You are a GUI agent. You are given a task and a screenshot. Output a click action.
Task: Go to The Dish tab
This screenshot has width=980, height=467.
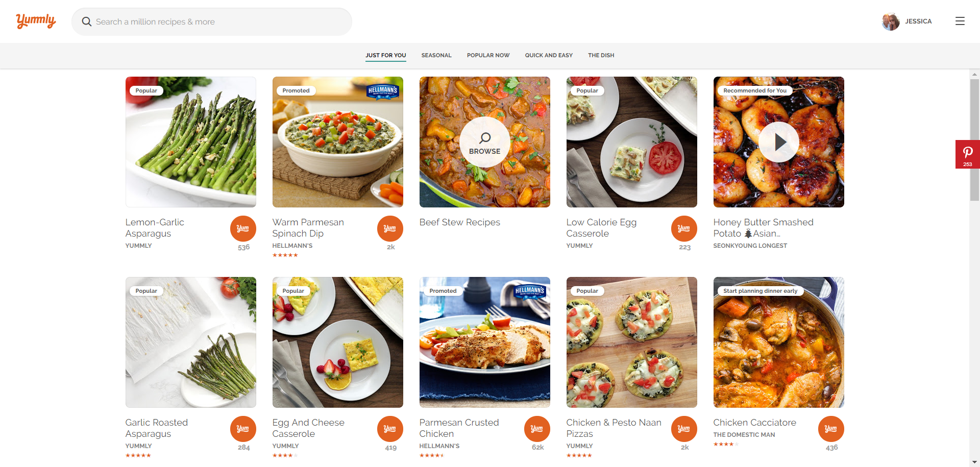[x=601, y=55]
